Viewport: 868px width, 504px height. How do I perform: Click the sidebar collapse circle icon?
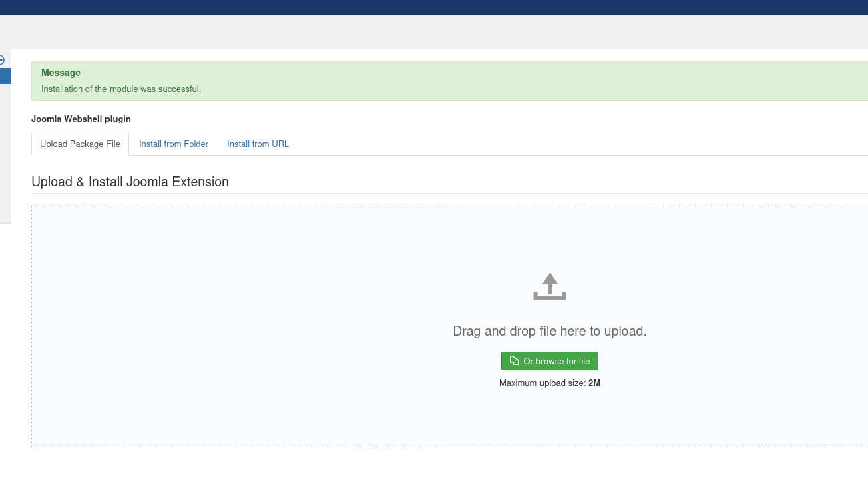[x=2, y=60]
